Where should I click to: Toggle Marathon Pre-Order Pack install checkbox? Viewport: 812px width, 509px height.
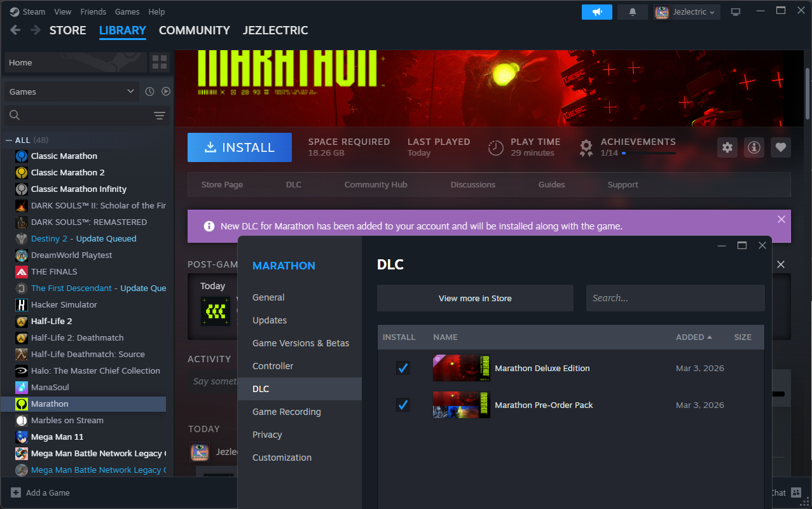pos(403,405)
